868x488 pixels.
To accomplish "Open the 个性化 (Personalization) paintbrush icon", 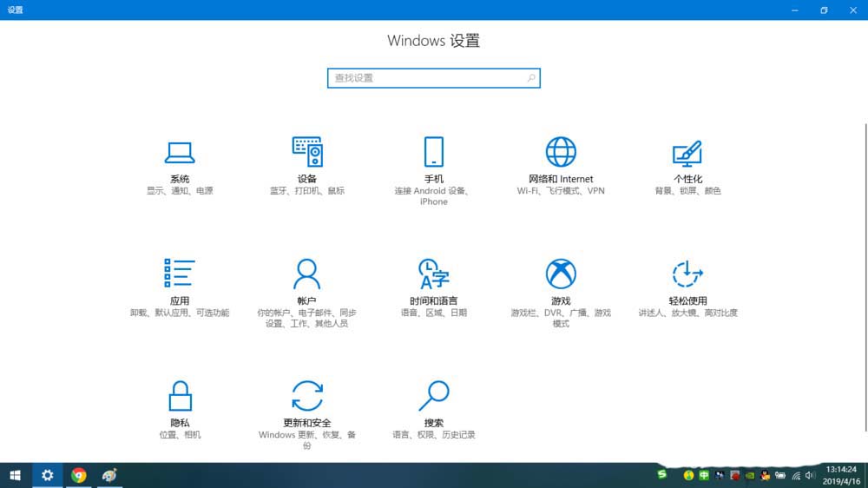I will (x=687, y=154).
